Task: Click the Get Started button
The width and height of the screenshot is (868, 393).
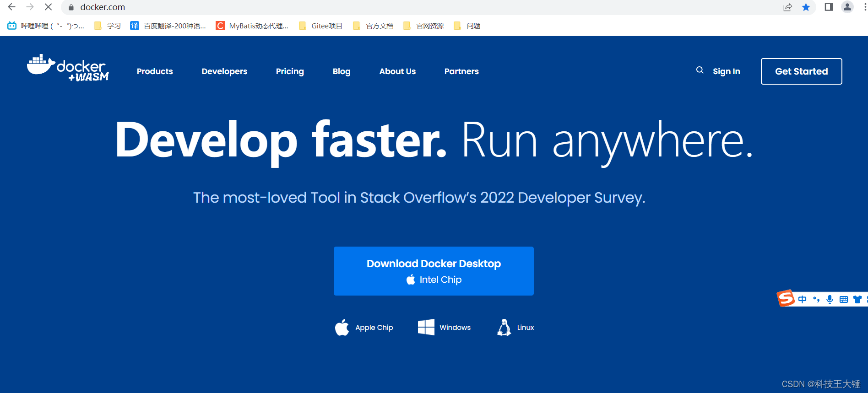Action: (x=802, y=71)
